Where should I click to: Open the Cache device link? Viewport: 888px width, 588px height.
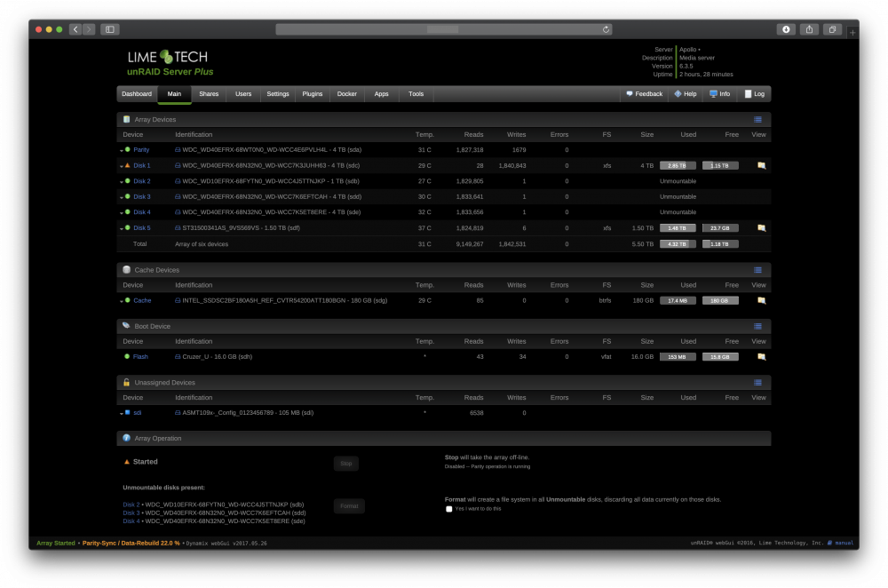tap(142, 300)
